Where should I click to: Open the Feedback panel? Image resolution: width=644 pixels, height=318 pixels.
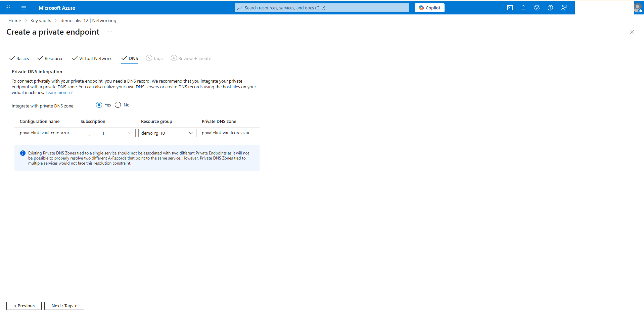(x=564, y=7)
